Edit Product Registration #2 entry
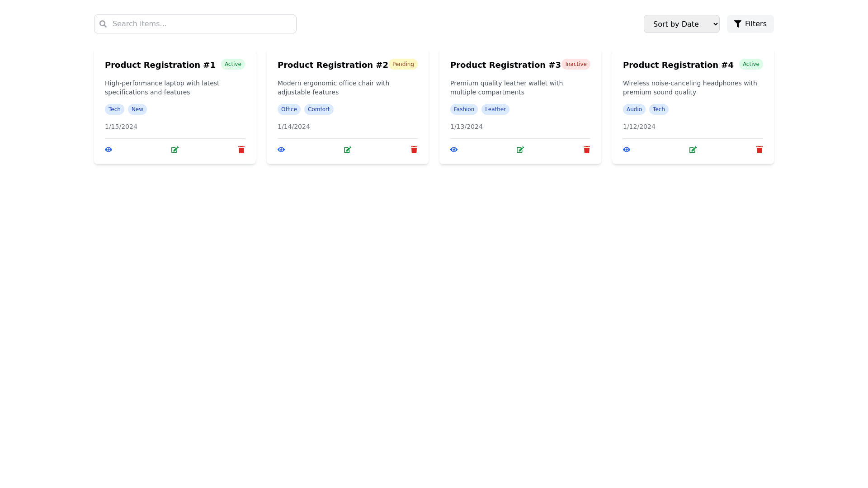This screenshot has height=488, width=868. [347, 150]
